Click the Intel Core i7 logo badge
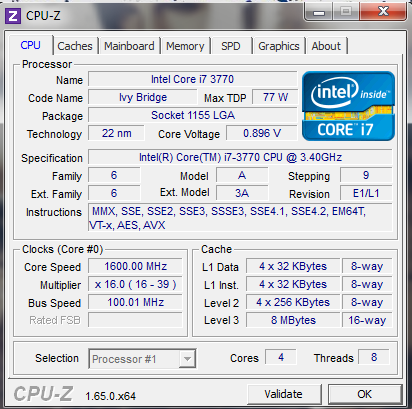 tap(348, 106)
